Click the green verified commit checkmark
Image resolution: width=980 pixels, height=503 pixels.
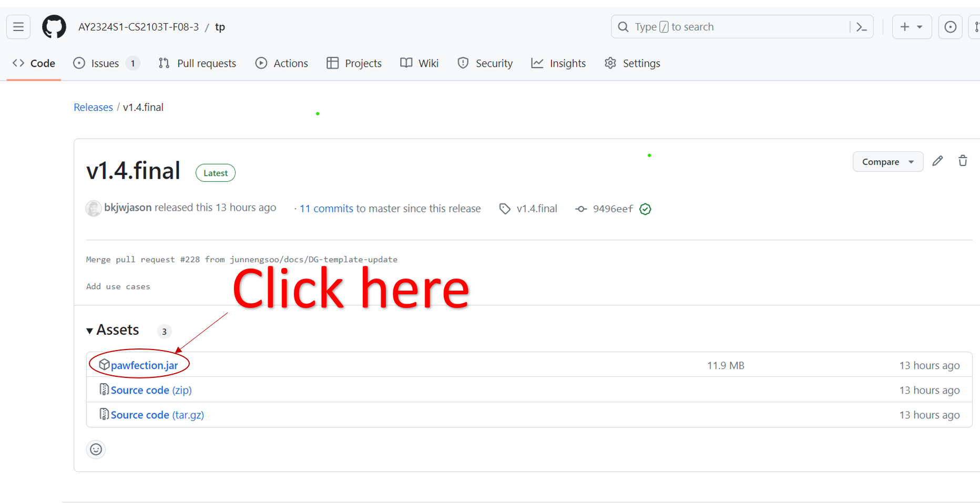tap(645, 209)
